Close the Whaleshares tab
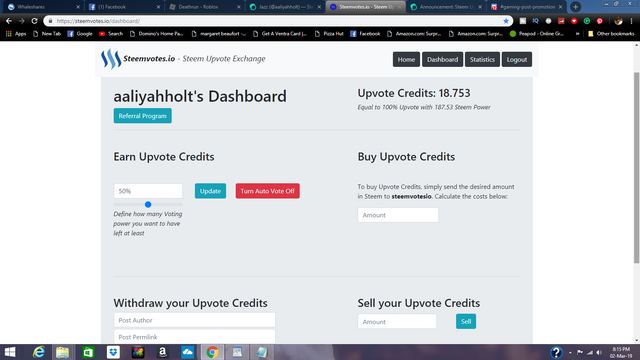Image resolution: width=640 pixels, height=360 pixels. click(x=78, y=7)
